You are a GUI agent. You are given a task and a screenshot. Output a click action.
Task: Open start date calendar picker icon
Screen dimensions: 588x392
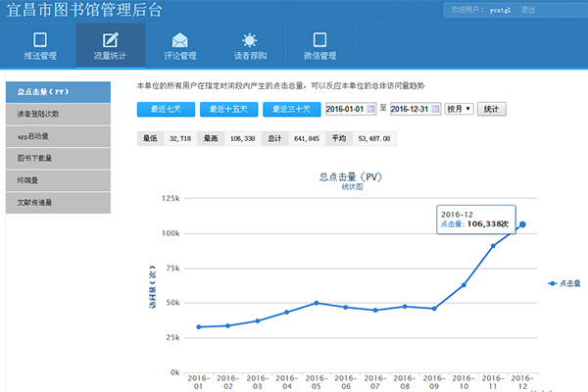tap(369, 109)
